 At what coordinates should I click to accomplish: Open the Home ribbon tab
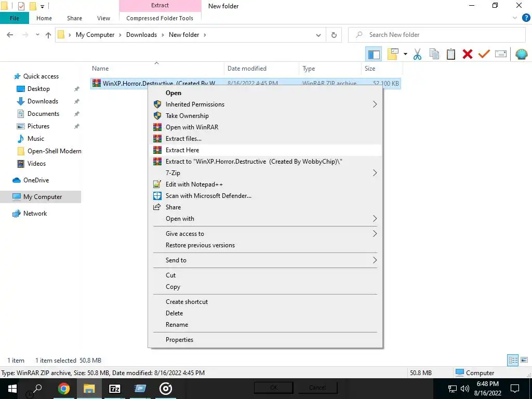44,18
